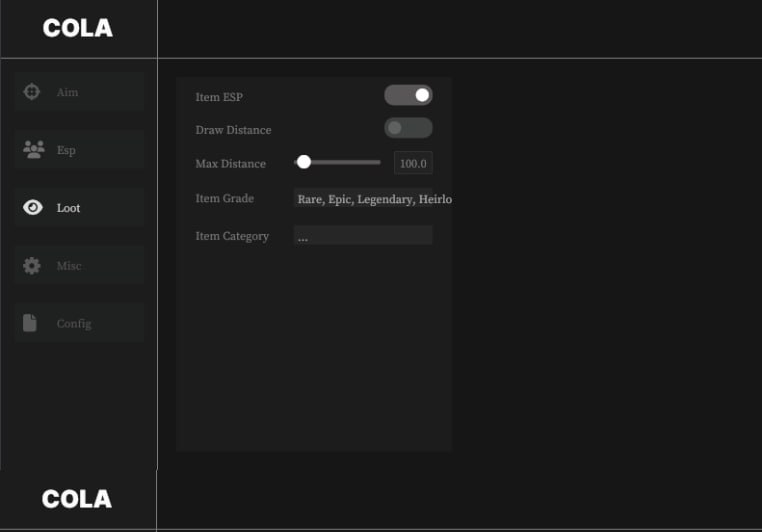
Task: Expand the Item Category dropdown
Action: pos(363,236)
